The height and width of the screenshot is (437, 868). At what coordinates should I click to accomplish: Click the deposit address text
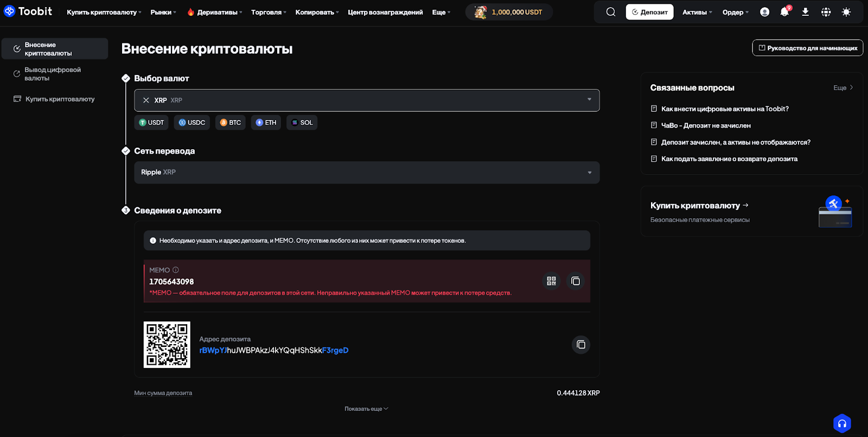click(274, 350)
